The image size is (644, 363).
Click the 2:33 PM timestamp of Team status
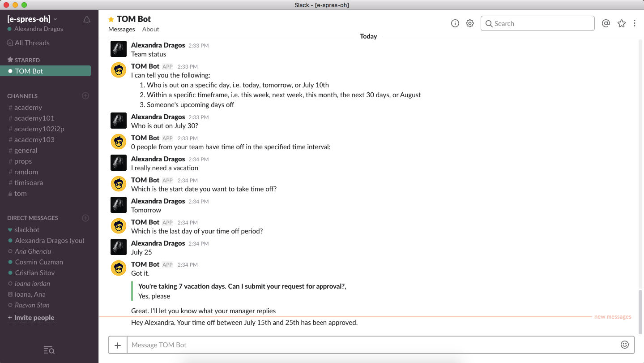click(x=199, y=46)
